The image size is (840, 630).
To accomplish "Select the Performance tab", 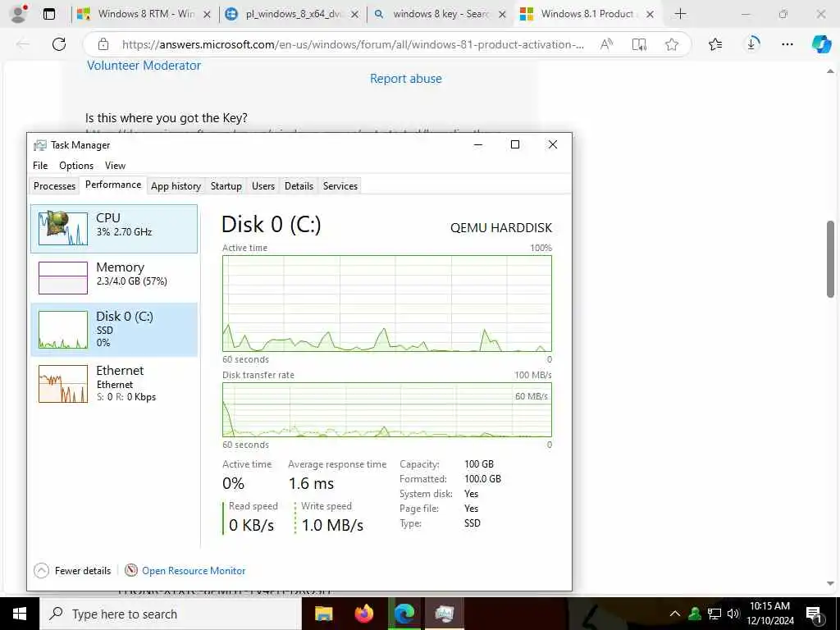I will [113, 185].
